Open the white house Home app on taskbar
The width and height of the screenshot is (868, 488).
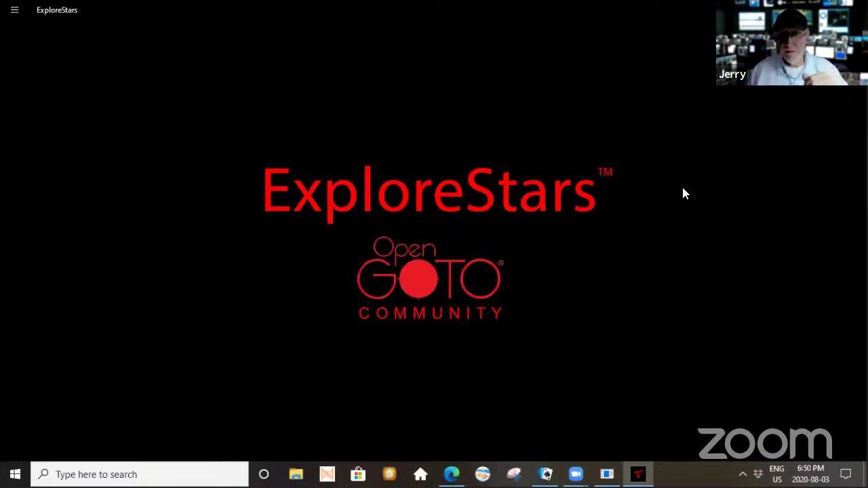[420, 474]
